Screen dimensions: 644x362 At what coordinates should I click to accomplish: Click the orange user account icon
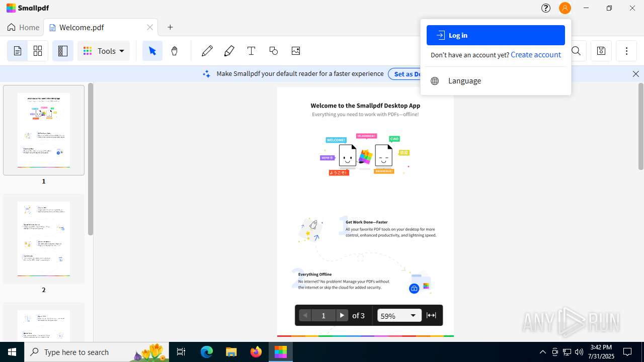click(x=565, y=8)
